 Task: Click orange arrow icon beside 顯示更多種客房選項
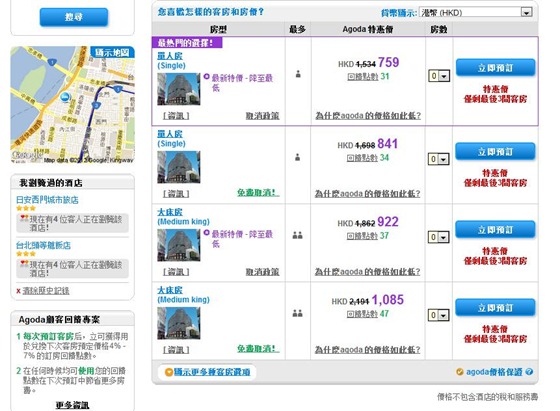click(x=169, y=372)
